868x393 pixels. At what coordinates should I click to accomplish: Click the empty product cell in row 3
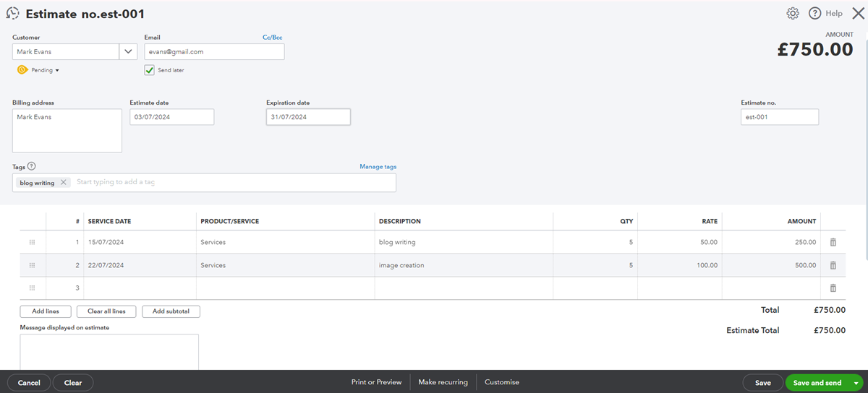tap(286, 288)
